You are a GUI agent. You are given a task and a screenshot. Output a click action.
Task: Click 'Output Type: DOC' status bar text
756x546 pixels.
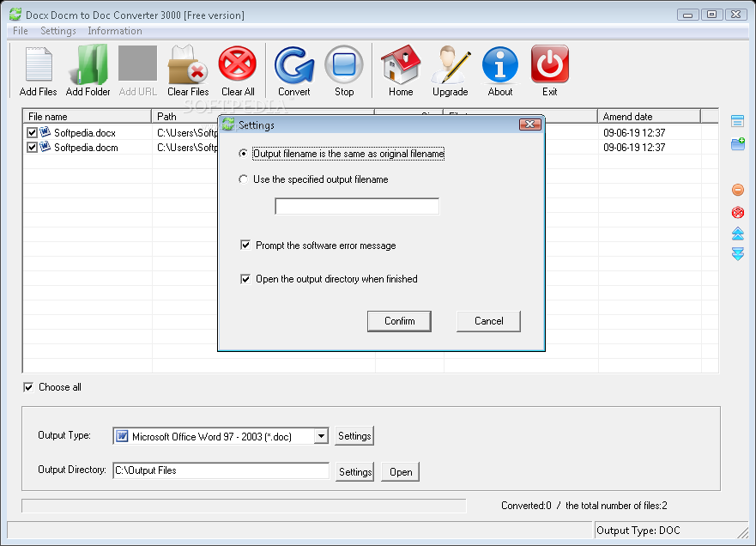click(x=638, y=531)
